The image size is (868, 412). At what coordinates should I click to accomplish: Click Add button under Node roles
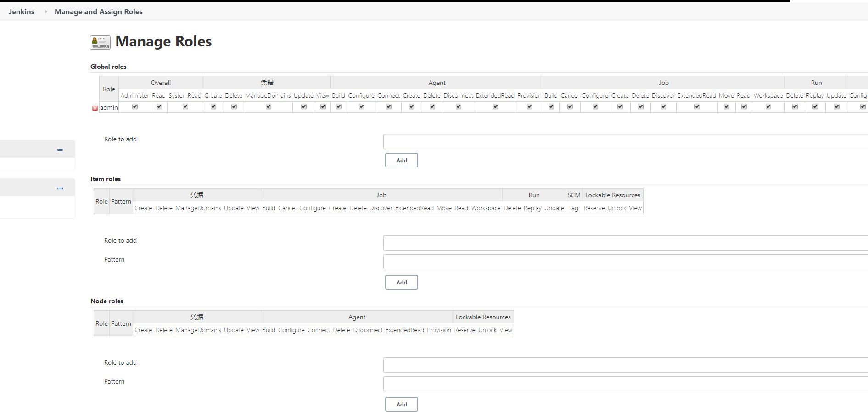(402, 404)
